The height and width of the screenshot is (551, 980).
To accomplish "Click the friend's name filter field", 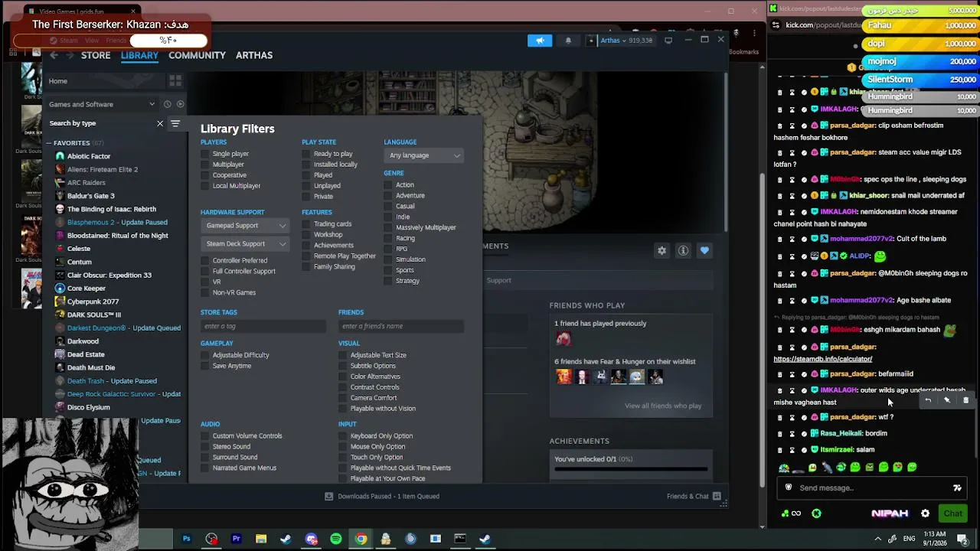I will 400,326.
